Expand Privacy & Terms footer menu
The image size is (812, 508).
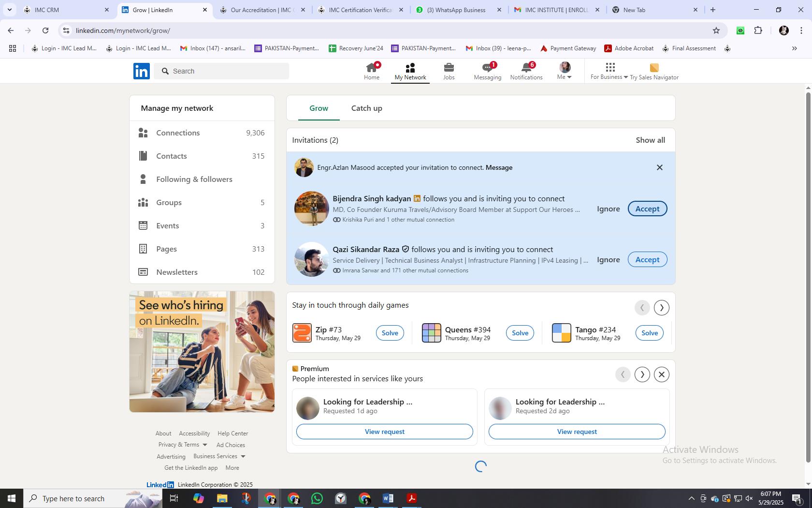183,445
